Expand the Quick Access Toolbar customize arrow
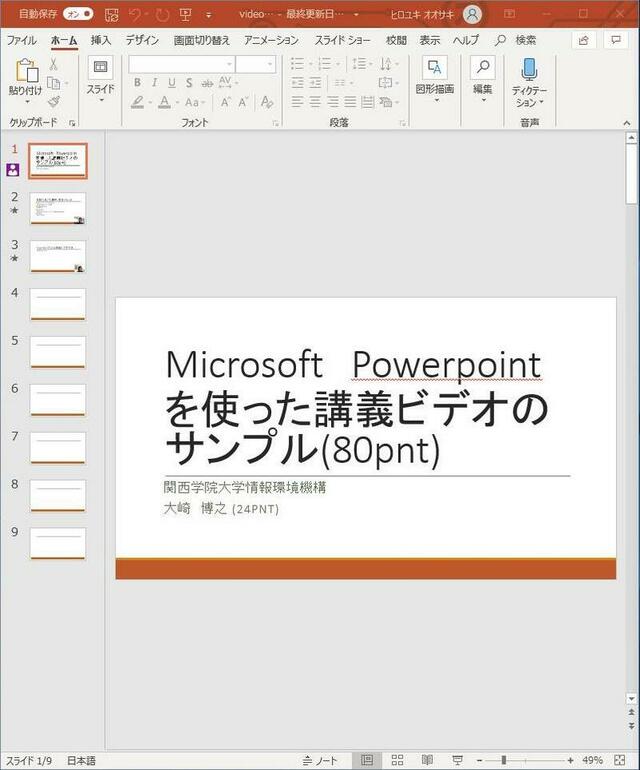The image size is (640, 770). click(x=209, y=15)
